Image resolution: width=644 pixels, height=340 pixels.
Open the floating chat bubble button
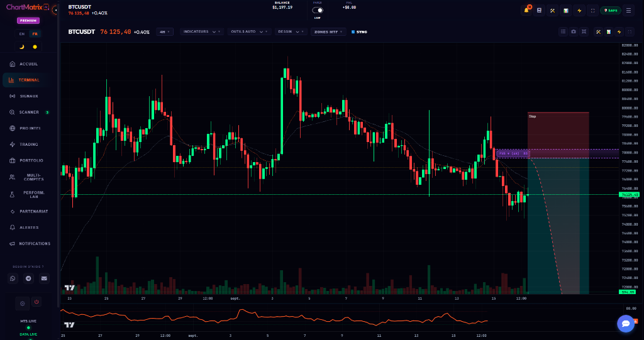point(626,324)
